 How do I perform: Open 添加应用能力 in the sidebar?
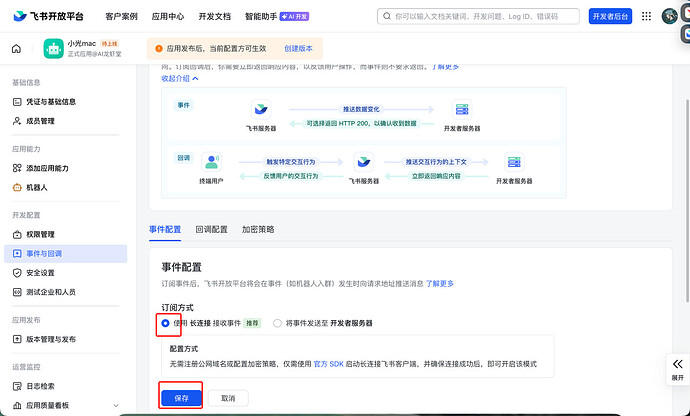coord(54,167)
